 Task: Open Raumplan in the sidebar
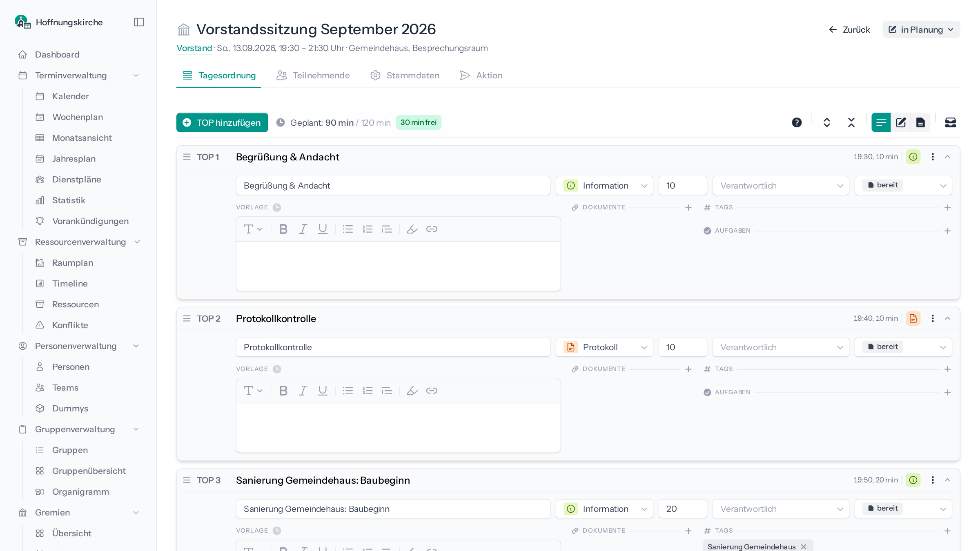point(73,263)
